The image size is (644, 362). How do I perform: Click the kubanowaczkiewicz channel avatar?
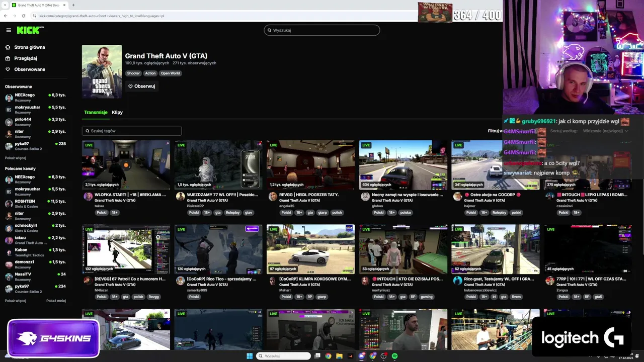(457, 281)
